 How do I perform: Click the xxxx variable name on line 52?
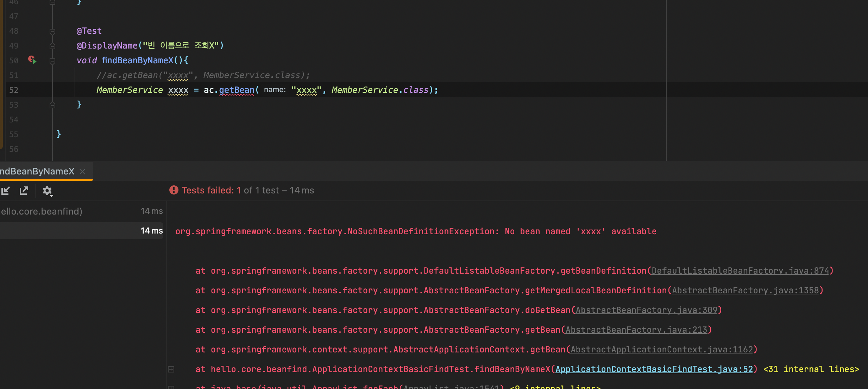point(178,90)
